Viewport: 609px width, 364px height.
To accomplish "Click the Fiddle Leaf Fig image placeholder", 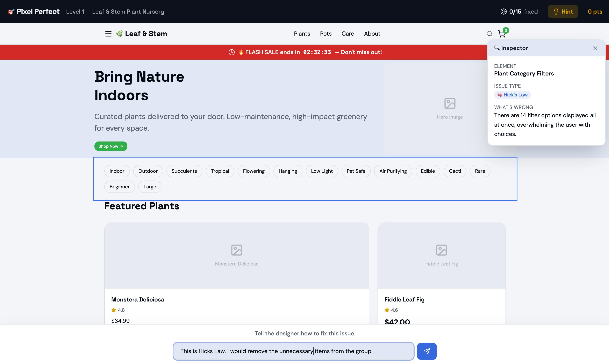I will pos(441,255).
